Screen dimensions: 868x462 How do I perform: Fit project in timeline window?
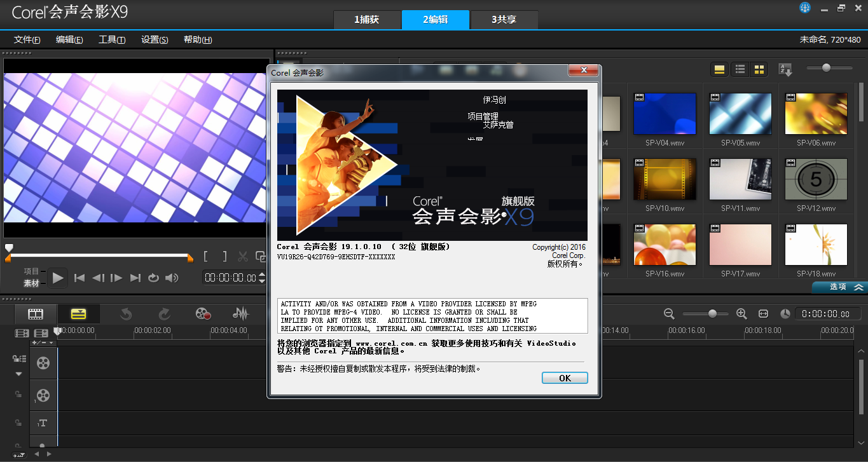[764, 313]
